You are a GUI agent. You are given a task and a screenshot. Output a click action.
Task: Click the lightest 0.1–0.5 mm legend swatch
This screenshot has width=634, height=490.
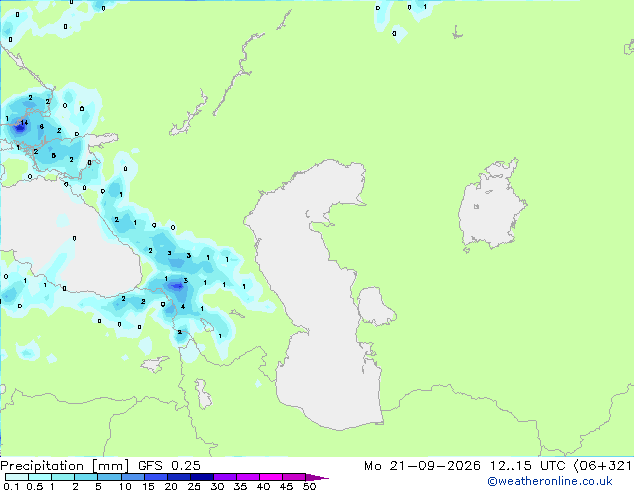(17, 477)
